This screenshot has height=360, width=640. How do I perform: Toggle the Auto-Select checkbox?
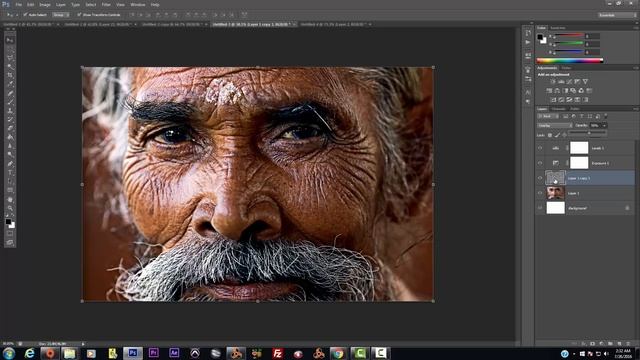25,15
